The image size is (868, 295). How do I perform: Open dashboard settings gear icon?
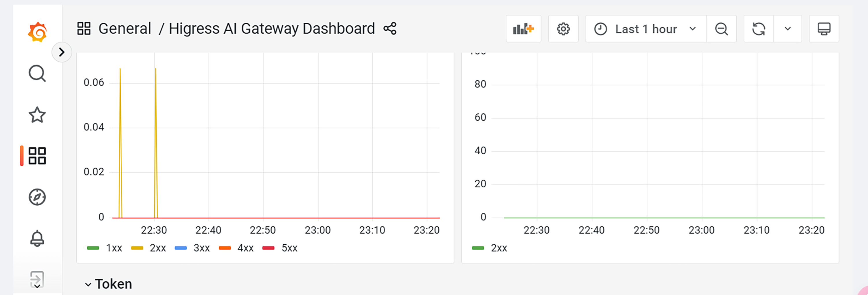(563, 29)
